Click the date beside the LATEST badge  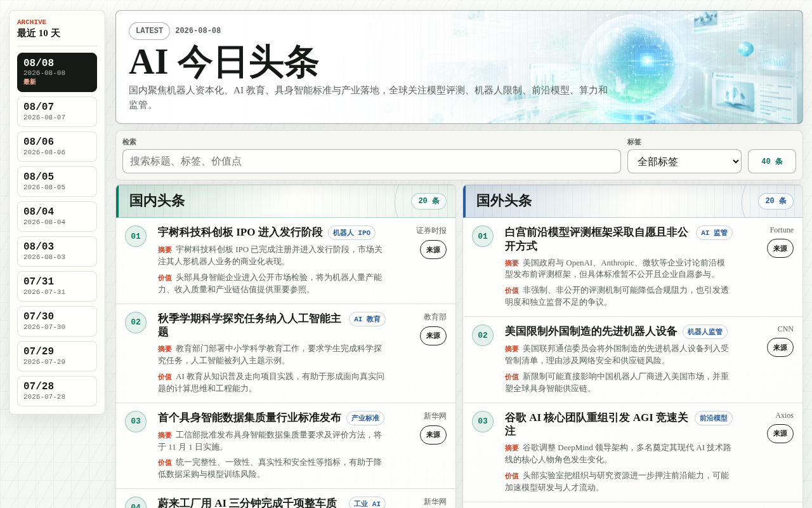click(198, 31)
